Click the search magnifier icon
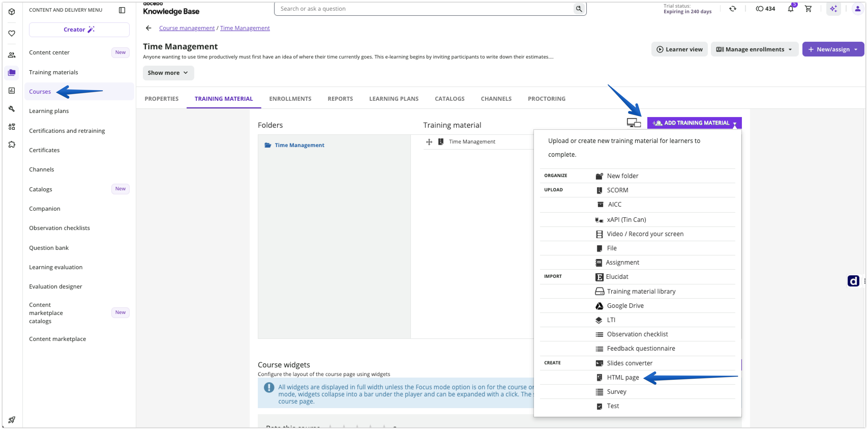 [579, 9]
